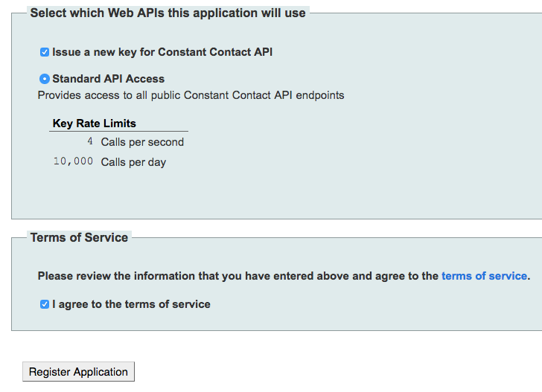This screenshot has width=542, height=392.
Task: Click the 10,000 daily limit value
Action: 73,161
